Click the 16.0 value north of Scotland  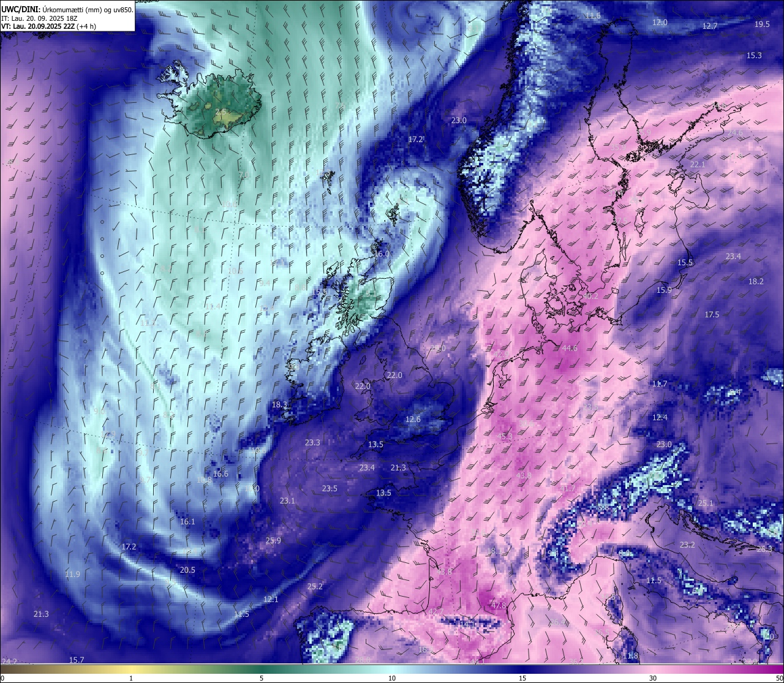click(382, 254)
